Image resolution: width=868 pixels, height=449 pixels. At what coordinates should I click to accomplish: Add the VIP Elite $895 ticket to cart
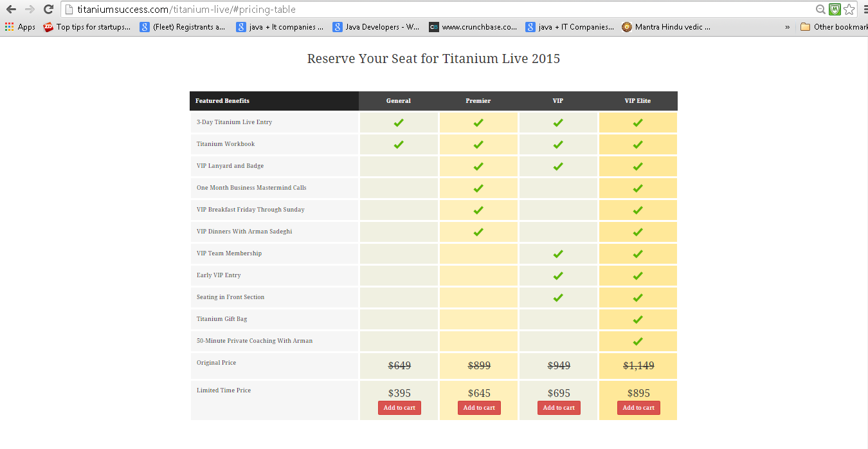(638, 408)
